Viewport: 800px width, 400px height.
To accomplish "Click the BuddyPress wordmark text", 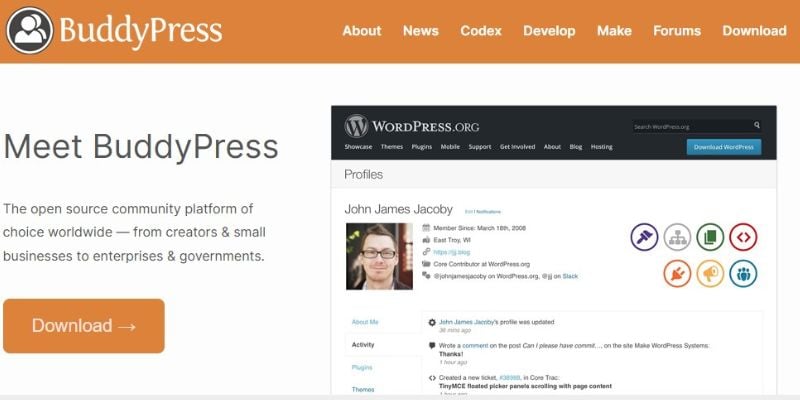I will (141, 31).
